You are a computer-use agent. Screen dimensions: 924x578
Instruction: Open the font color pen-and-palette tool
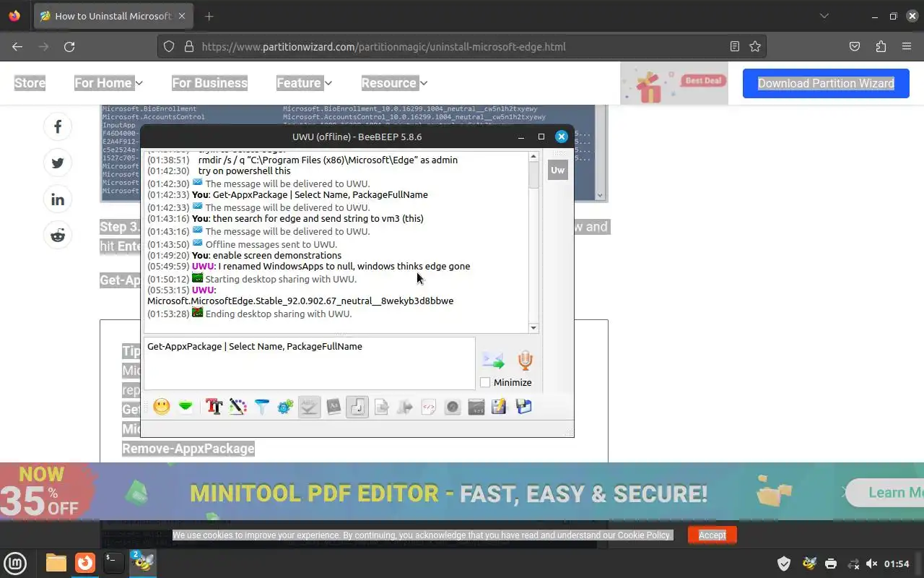237,407
